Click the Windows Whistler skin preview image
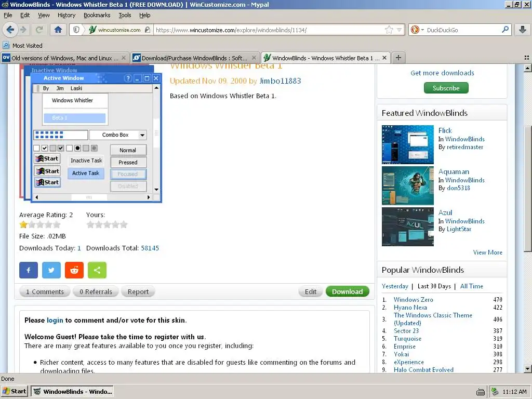Image resolution: width=532 pixels, height=399 pixels. coord(90,134)
